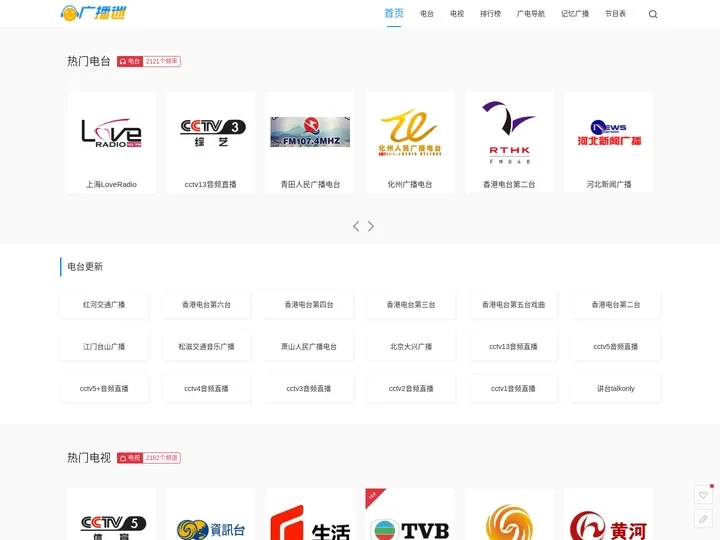Click 热门电视 section heading
Image resolution: width=720 pixels, height=540 pixels.
tap(89, 458)
